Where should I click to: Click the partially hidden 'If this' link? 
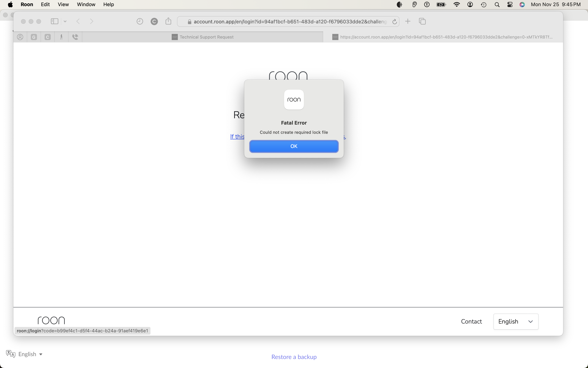[237, 136]
